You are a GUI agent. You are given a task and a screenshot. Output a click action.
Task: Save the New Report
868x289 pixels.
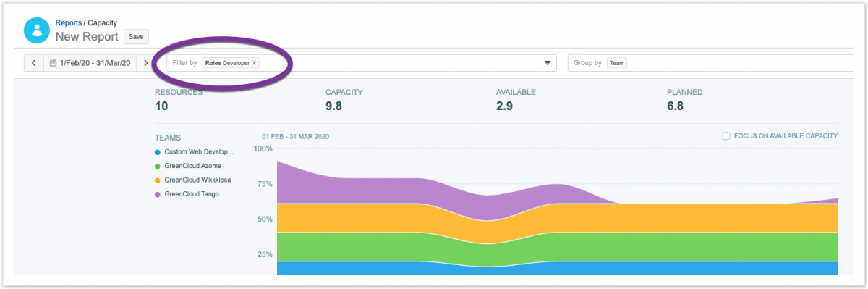tap(136, 36)
